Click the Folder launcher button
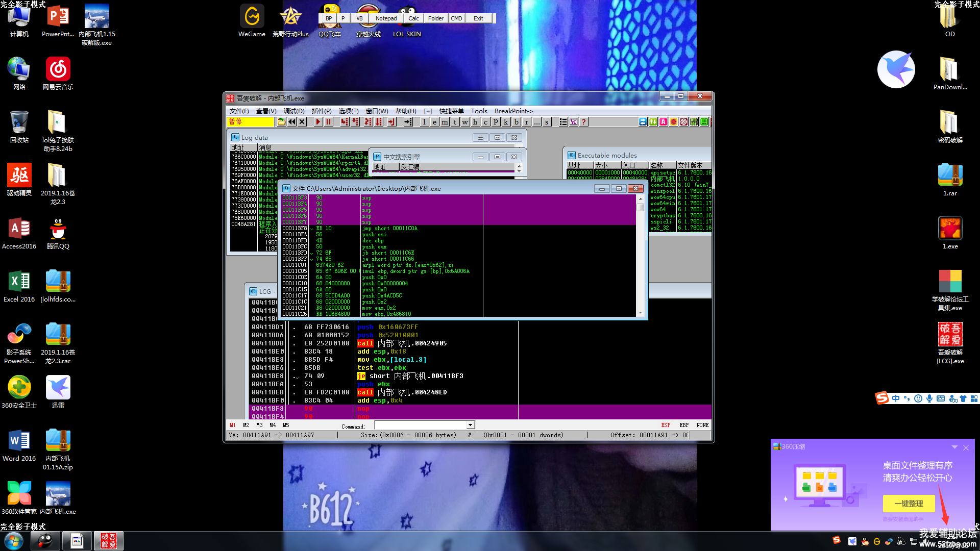Viewport: 980px width, 551px height. 435,18
